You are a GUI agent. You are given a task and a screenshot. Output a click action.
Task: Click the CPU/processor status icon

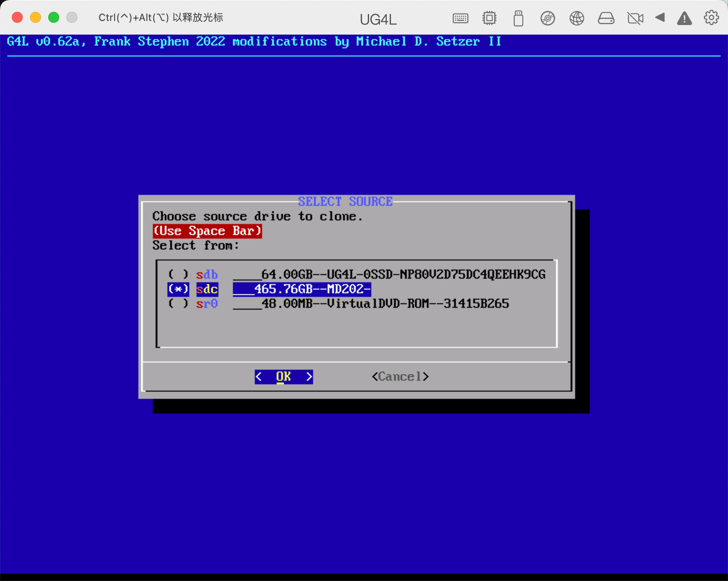click(x=489, y=18)
